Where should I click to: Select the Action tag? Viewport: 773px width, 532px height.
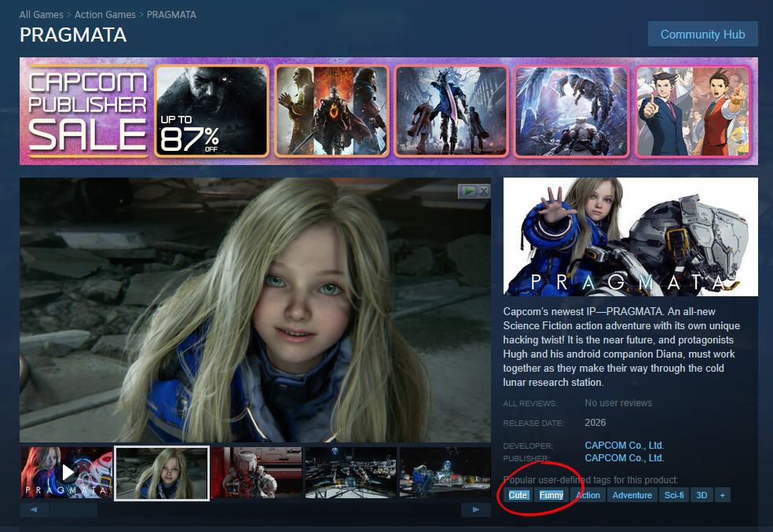point(588,495)
